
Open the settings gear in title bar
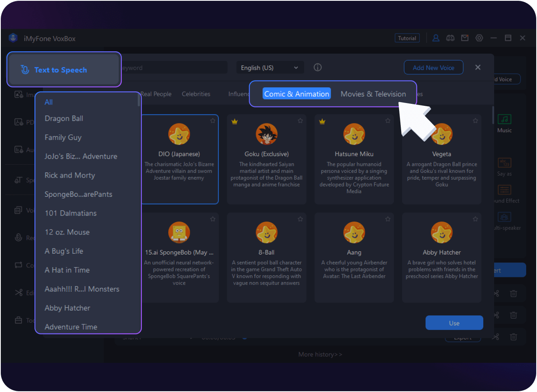479,38
